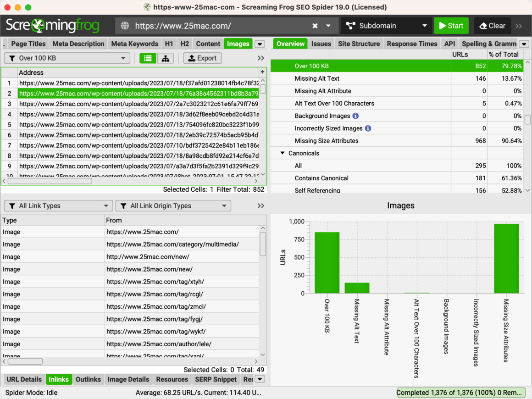532x399 pixels.
Task: Collapse the Canonicals section
Action: click(283, 153)
